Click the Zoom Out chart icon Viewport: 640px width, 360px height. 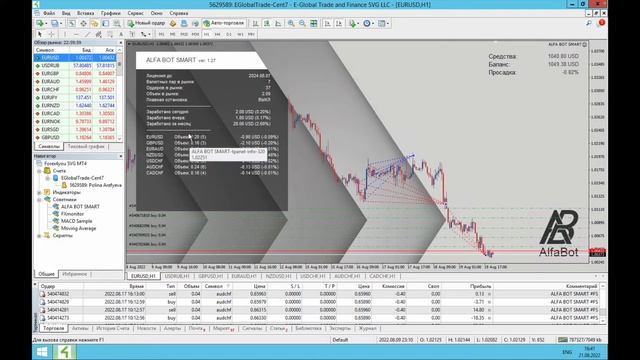coord(302,23)
